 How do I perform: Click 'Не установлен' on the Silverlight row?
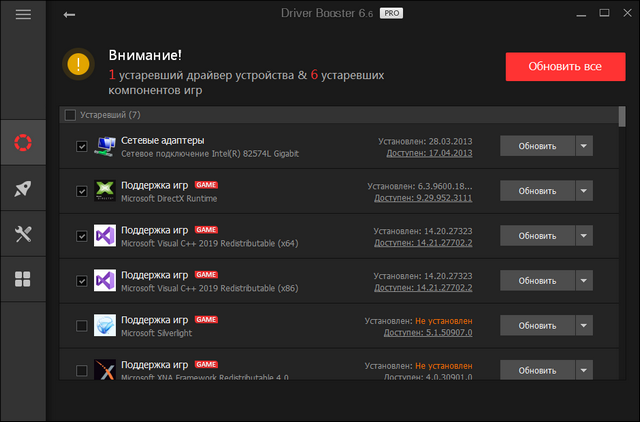(444, 321)
